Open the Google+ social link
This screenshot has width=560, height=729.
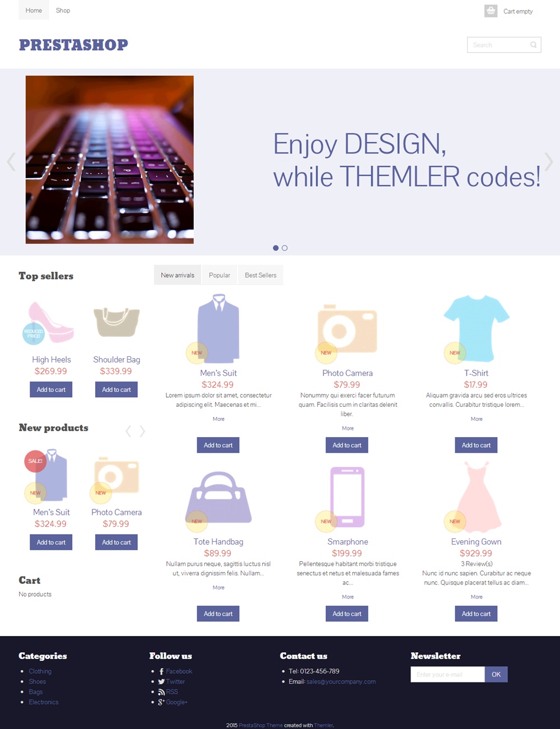click(x=172, y=702)
